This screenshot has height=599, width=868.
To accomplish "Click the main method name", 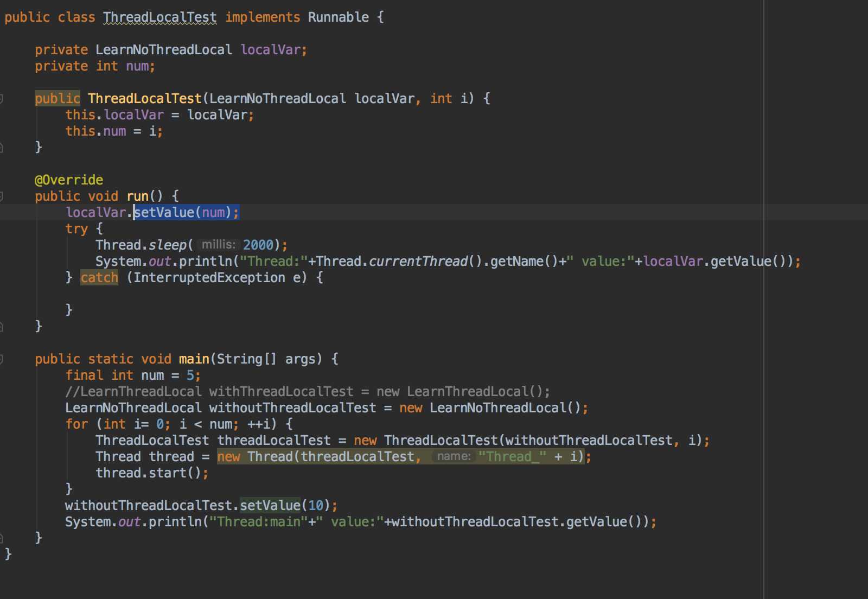I will pos(194,359).
